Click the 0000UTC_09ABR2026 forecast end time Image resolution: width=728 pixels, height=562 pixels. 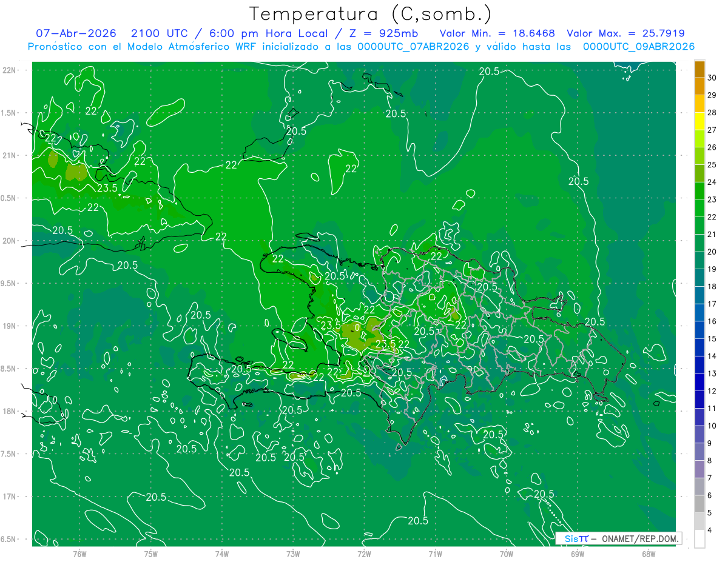639,47
